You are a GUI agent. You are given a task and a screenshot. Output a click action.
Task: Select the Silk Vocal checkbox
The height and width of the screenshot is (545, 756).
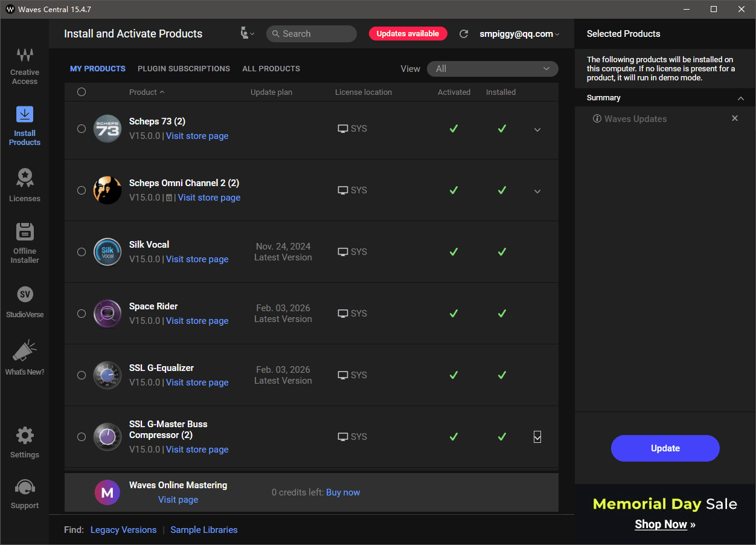coord(82,252)
